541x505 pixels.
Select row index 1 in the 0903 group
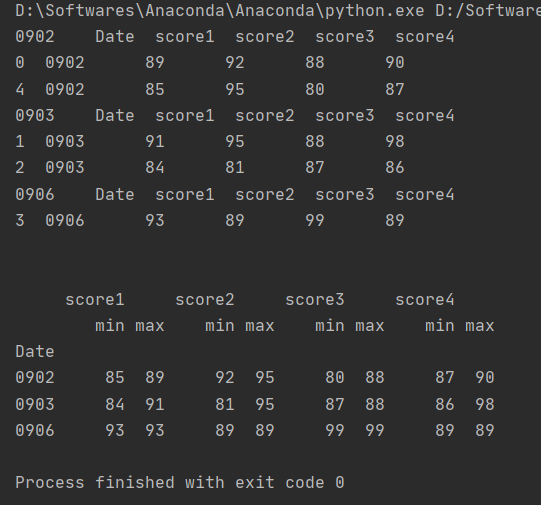(x=20, y=142)
